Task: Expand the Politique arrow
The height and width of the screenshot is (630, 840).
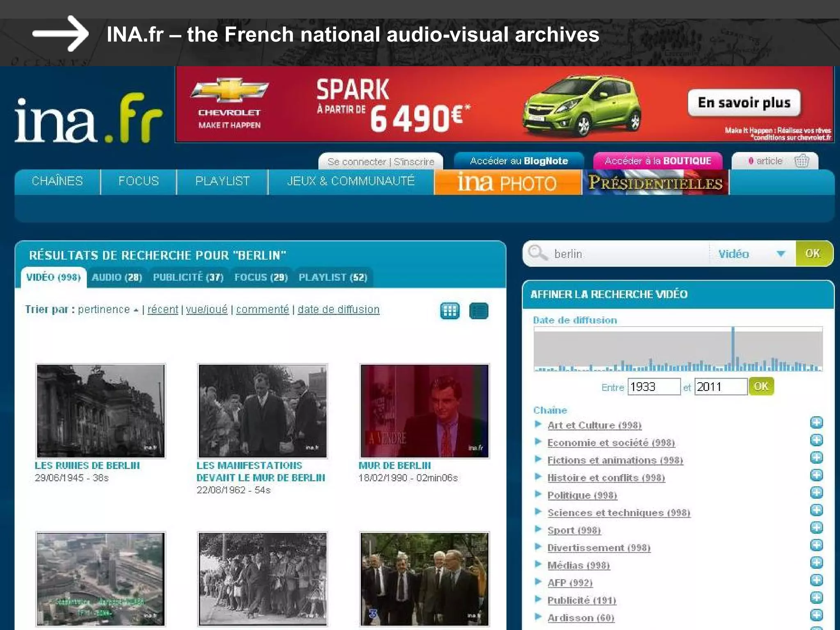Action: coord(538,494)
